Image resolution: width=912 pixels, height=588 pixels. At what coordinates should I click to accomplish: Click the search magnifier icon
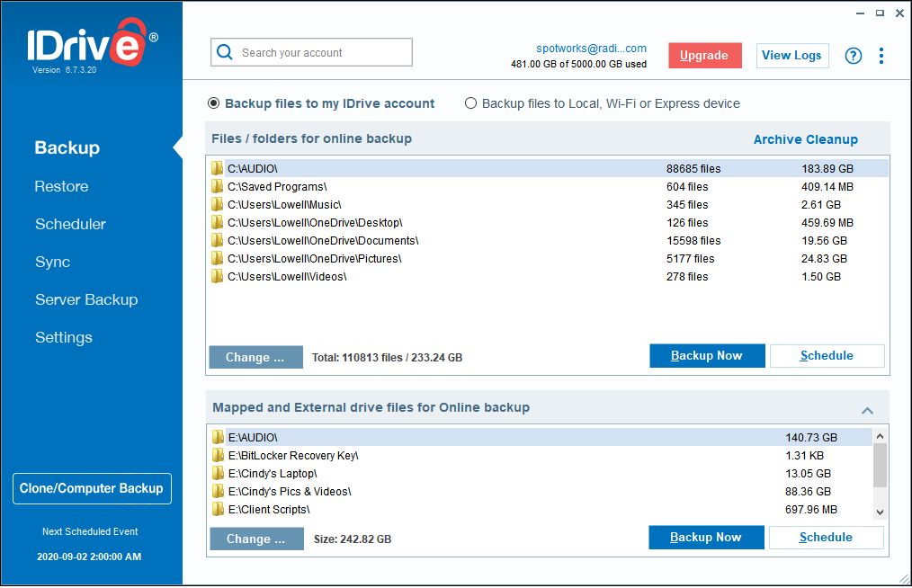click(x=225, y=52)
